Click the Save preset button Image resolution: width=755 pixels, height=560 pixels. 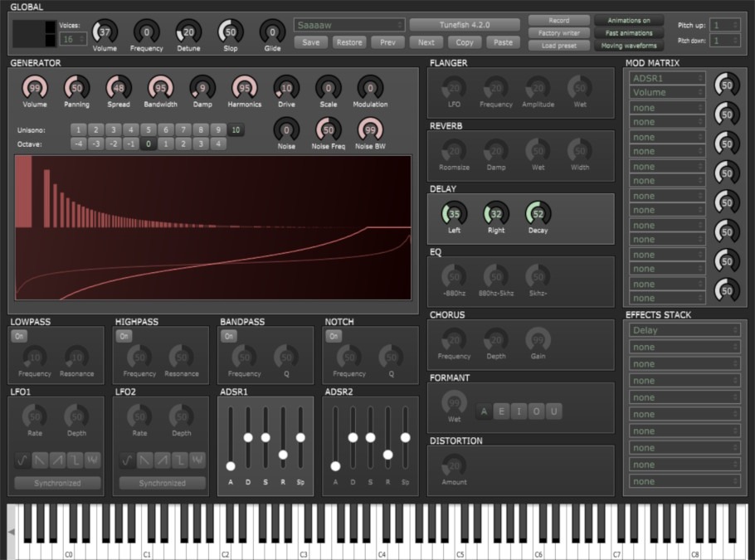pos(311,42)
